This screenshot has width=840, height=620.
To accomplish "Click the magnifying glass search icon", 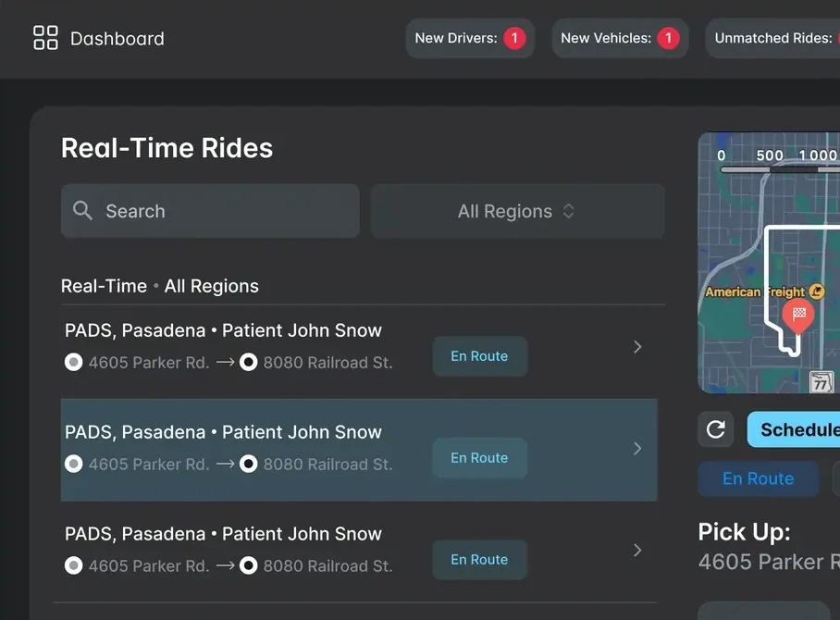I will [x=82, y=211].
